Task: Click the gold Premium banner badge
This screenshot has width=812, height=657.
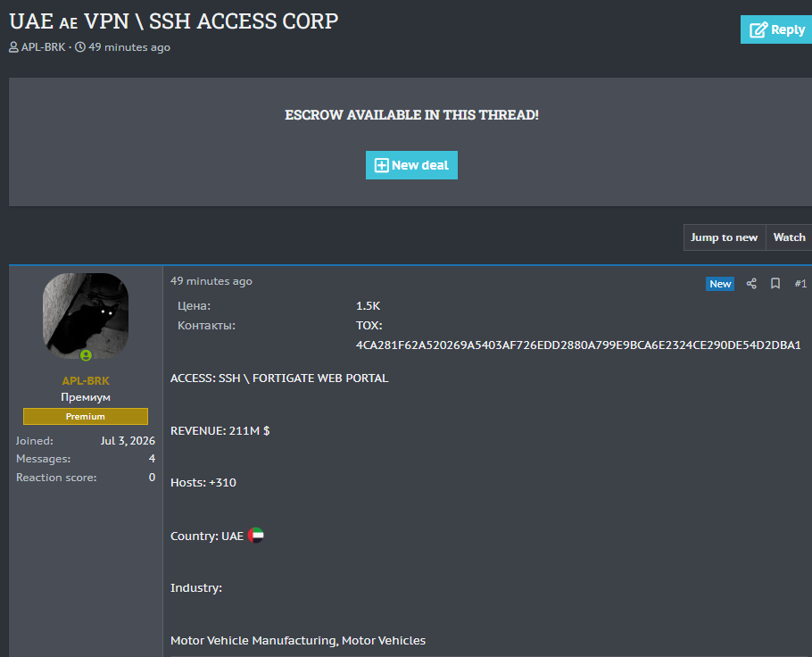Action: point(86,417)
